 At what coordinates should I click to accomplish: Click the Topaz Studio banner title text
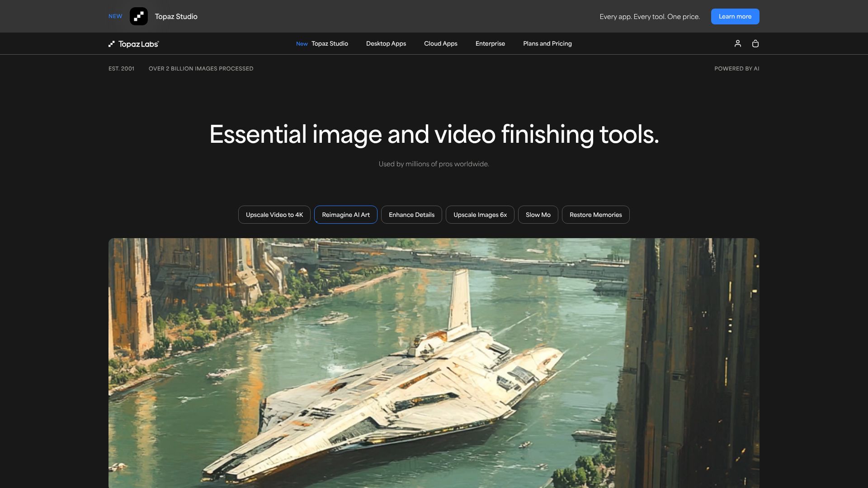coord(176,16)
